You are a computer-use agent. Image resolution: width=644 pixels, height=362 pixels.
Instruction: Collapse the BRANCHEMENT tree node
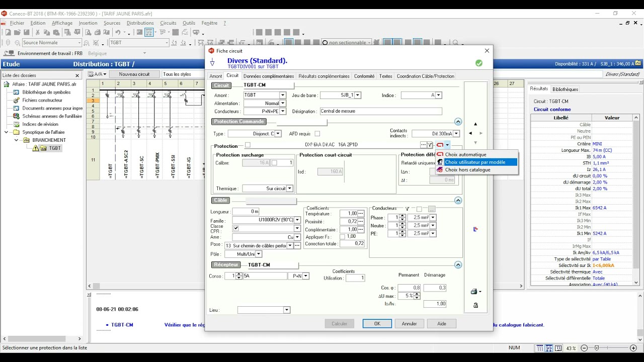(16, 140)
